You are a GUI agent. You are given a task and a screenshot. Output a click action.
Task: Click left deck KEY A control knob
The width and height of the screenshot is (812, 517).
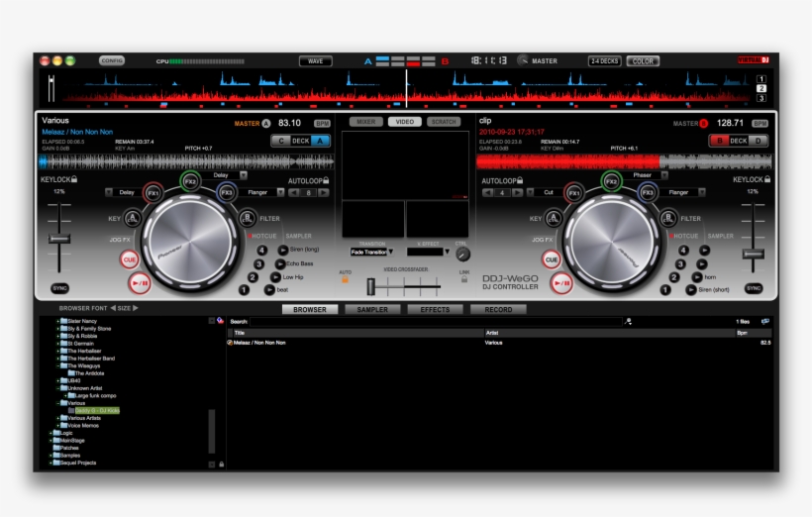(x=133, y=218)
